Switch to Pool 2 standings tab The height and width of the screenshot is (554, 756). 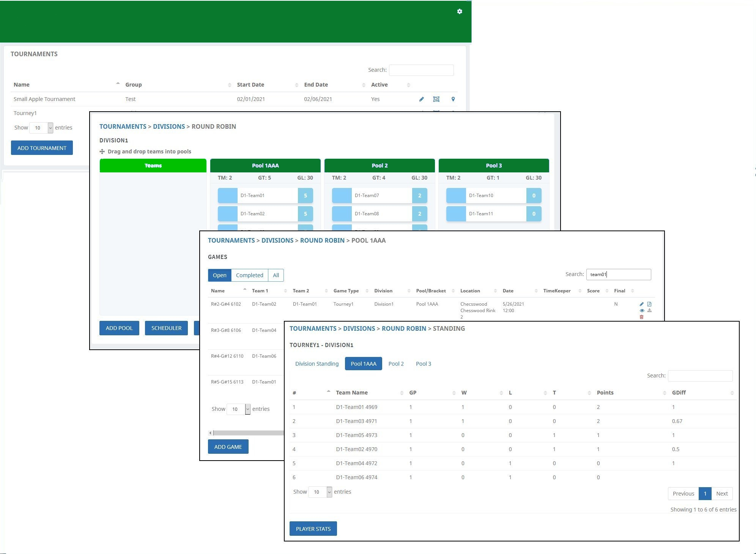click(396, 364)
